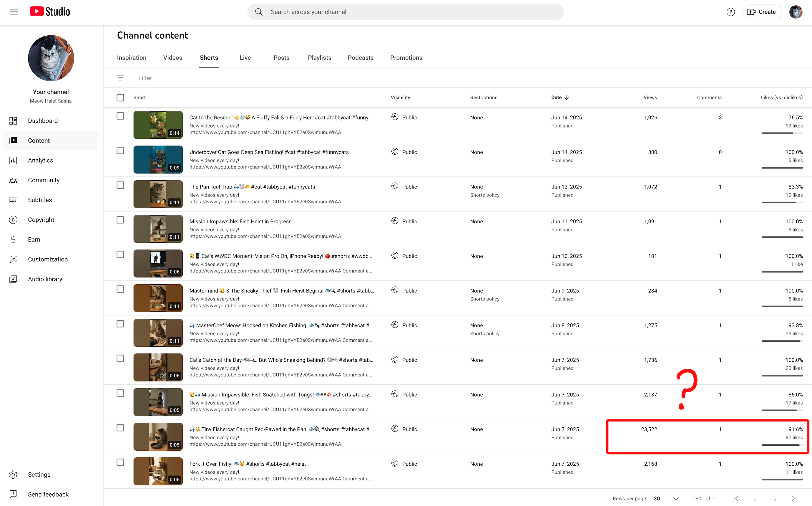Screen dimensions: 812x506
Task: Go to the Earn page
Action: (34, 239)
